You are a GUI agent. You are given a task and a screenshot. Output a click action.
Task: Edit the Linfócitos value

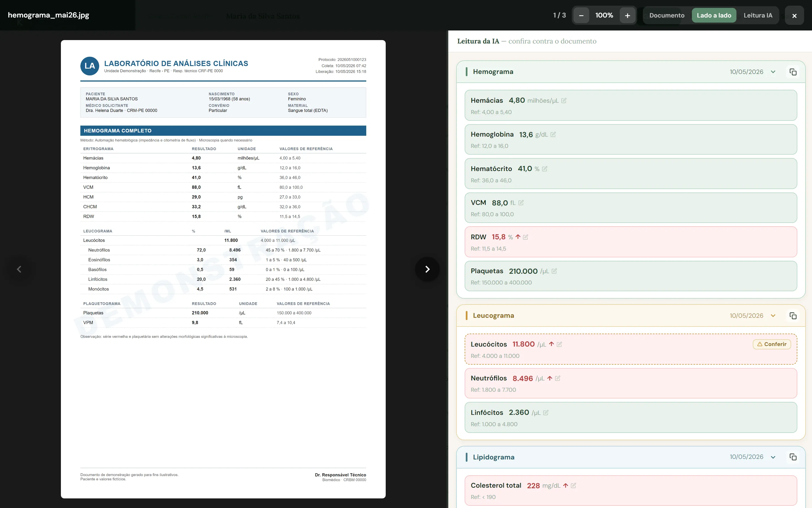click(546, 413)
